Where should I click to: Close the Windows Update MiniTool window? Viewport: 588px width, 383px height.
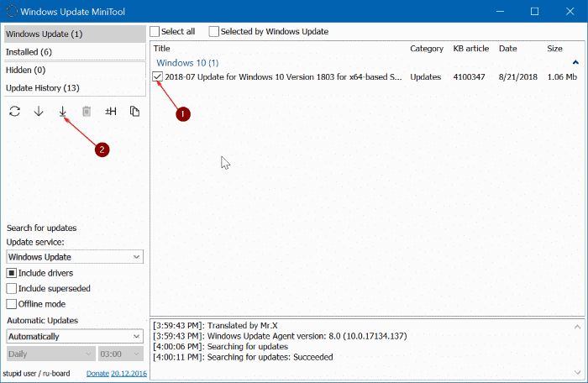570,11
